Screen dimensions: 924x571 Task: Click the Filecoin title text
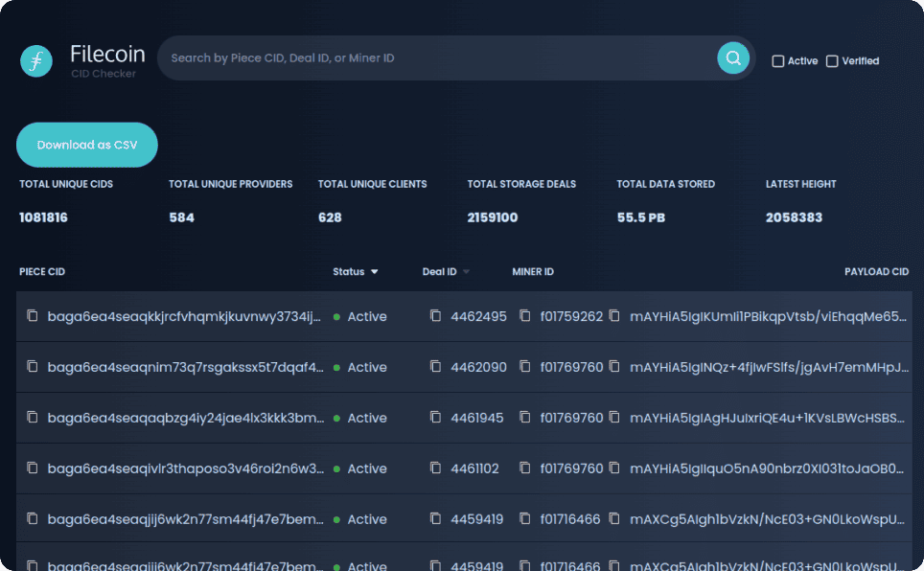(x=108, y=54)
